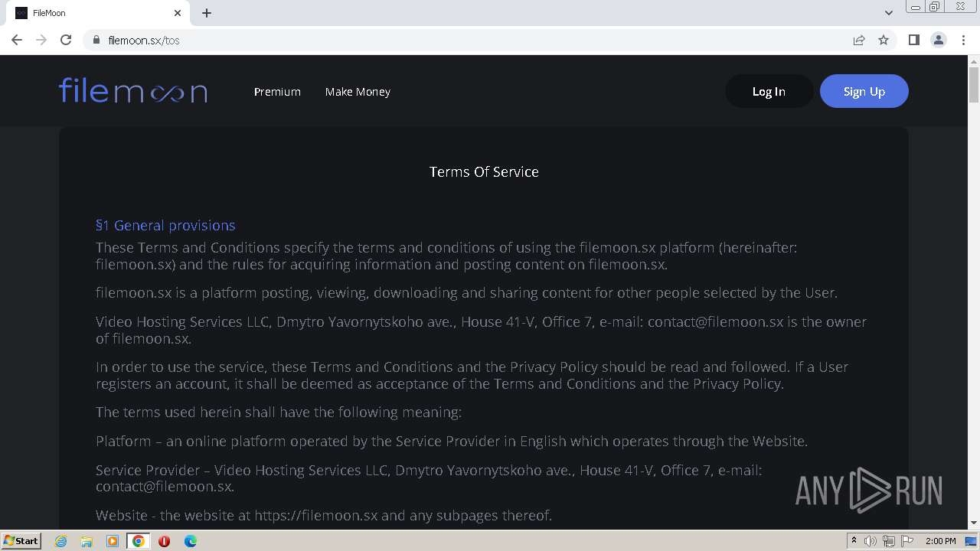The image size is (980, 551).
Task: Click the vertical scrollbar thumb
Action: click(974, 84)
